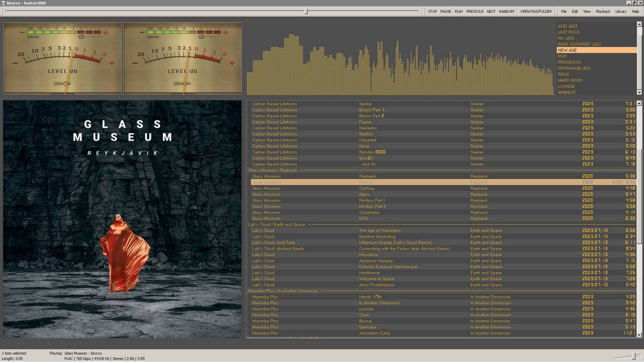Click the volume slider in status bar

633,356
